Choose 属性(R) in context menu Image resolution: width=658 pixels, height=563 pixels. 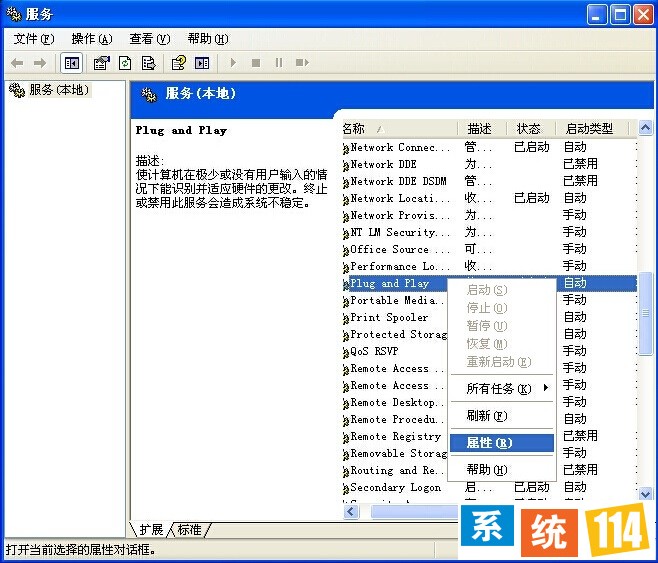click(x=502, y=443)
